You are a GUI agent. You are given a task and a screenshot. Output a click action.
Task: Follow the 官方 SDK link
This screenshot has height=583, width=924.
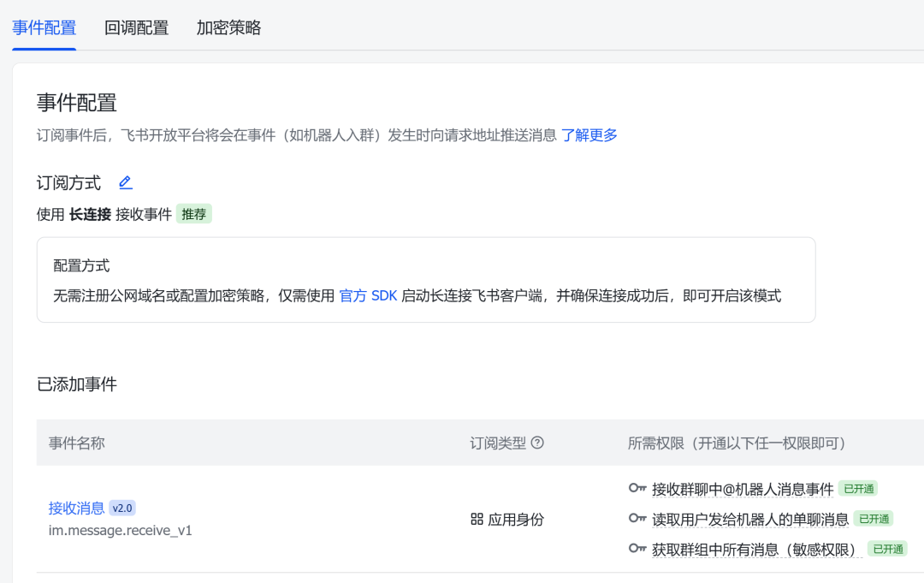point(368,295)
